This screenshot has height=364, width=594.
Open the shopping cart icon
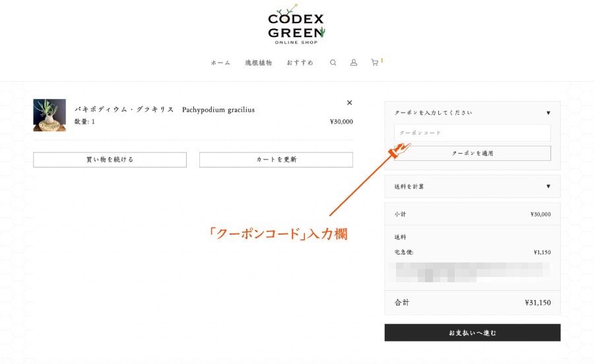tap(375, 63)
